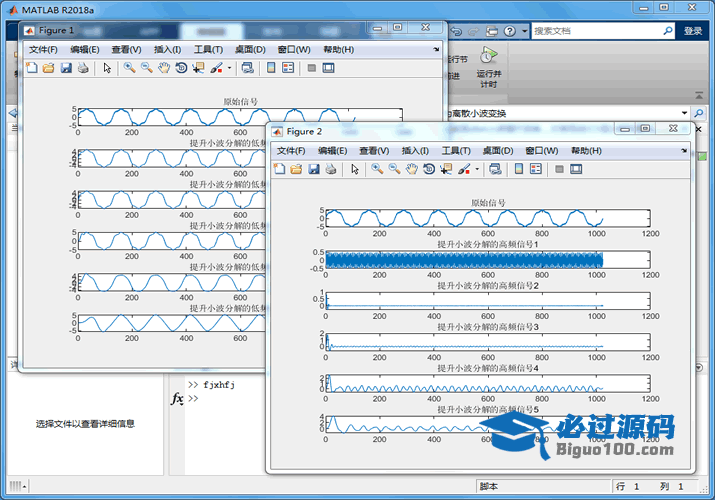The height and width of the screenshot is (500, 715).
Task: Select Brush data tool in Figure 1
Action: click(x=216, y=68)
